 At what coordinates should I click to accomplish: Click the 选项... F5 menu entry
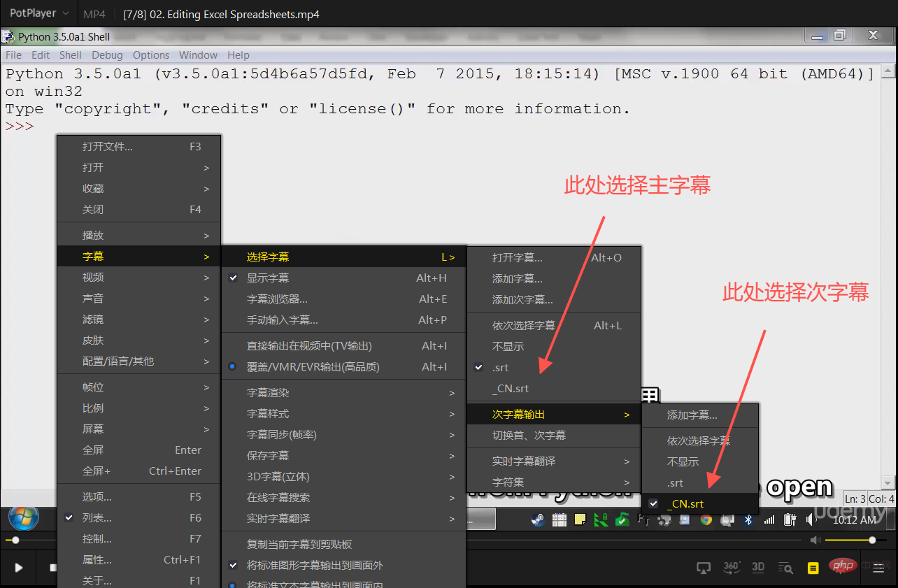(138, 496)
